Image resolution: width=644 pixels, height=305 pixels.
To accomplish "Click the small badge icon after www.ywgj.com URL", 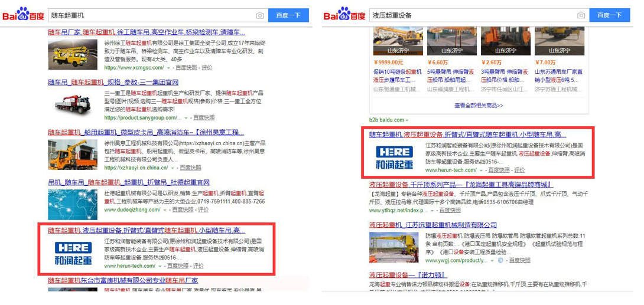I will pos(500,260).
